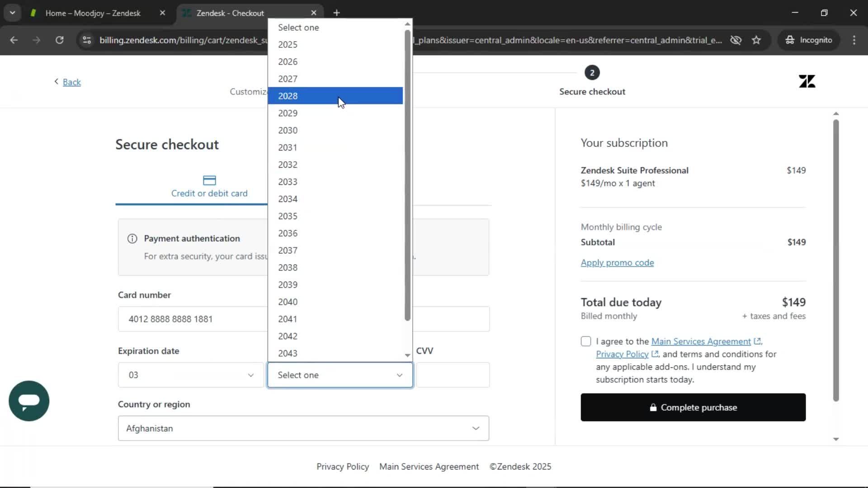The width and height of the screenshot is (868, 488).
Task: Click the year list scroll-down arrow
Action: pyautogui.click(x=407, y=355)
